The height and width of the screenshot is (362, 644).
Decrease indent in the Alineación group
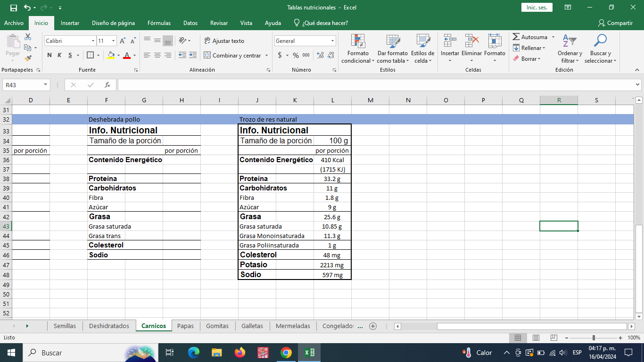tap(182, 55)
